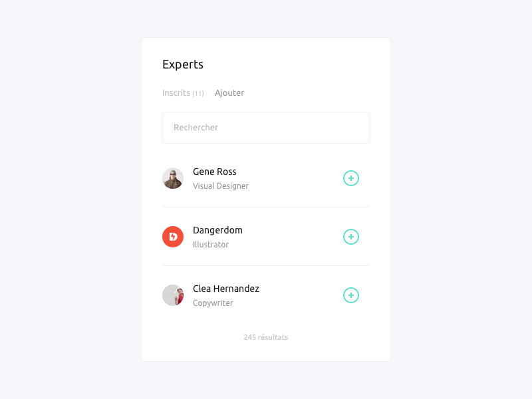Click the Copywriter role label
Viewport: 532px width, 399px height.
click(x=213, y=303)
